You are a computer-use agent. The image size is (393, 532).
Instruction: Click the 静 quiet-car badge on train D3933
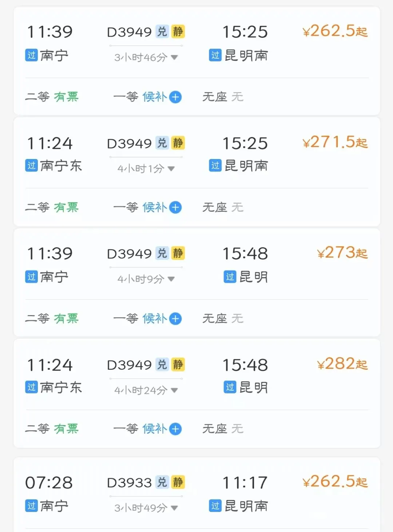pos(178,483)
